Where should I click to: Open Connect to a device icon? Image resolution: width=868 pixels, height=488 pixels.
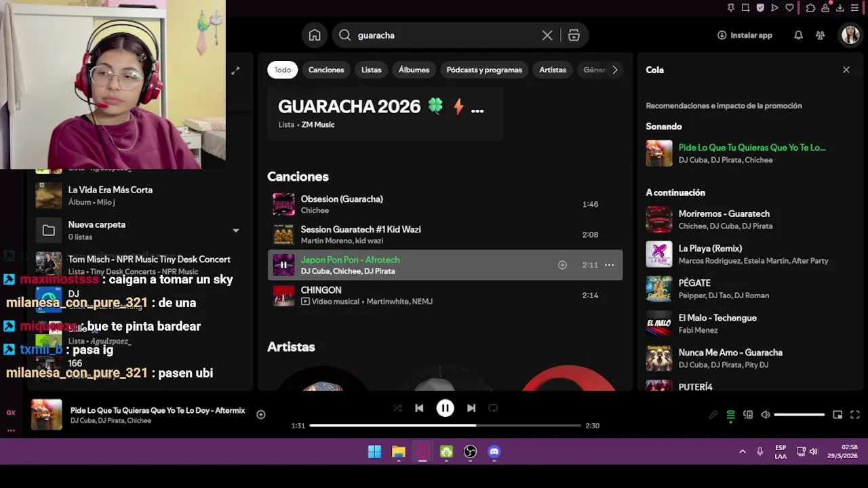748,415
